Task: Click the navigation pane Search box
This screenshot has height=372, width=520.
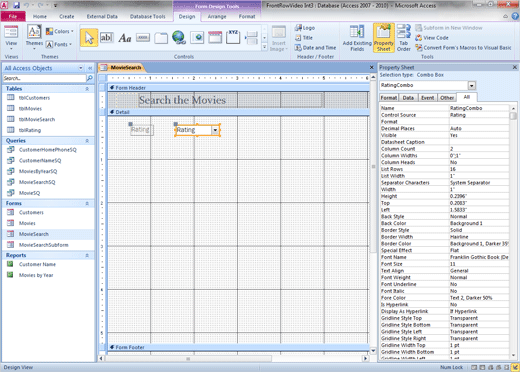Action: tap(44, 78)
